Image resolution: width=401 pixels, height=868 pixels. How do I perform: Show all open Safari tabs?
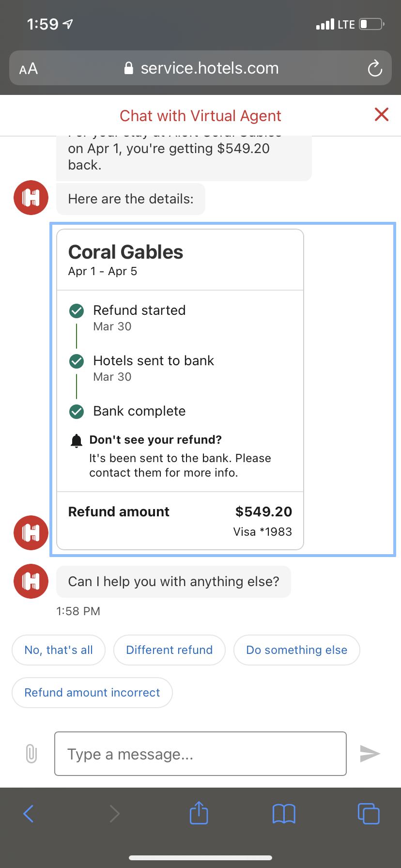[369, 814]
